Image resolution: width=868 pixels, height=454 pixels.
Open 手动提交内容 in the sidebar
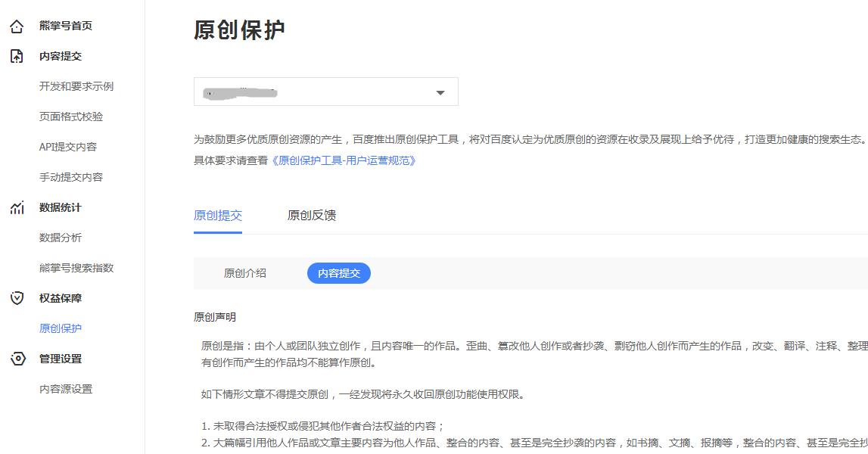[73, 176]
